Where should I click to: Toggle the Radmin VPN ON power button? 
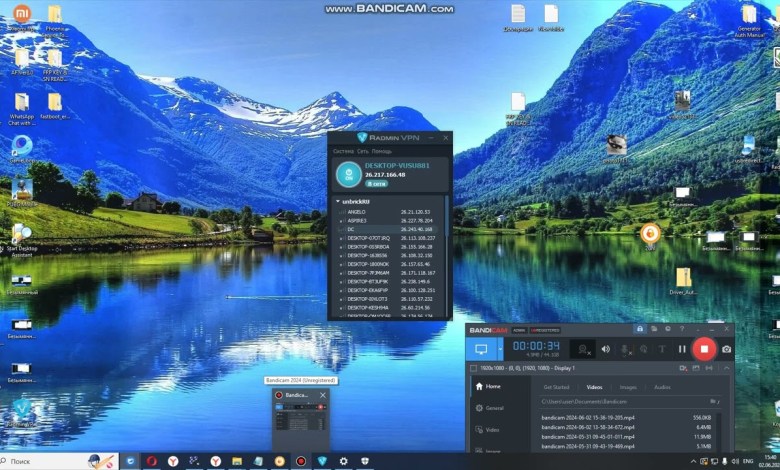click(349, 175)
